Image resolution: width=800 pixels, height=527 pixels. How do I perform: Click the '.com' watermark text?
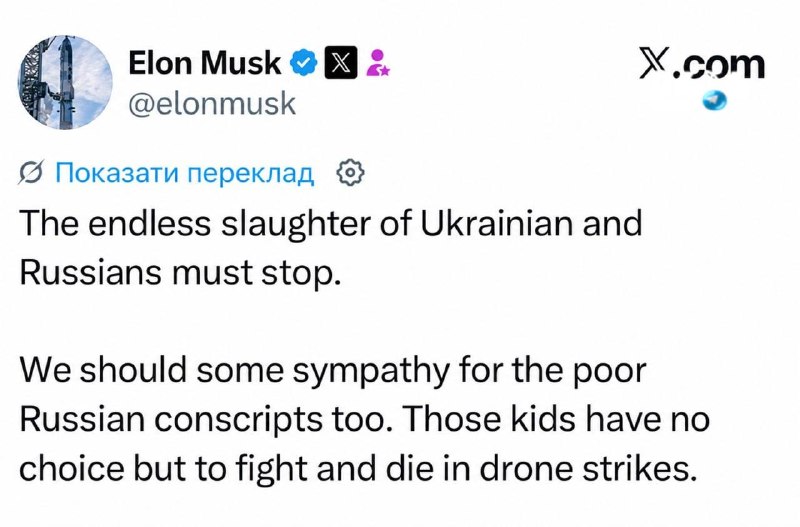(719, 66)
